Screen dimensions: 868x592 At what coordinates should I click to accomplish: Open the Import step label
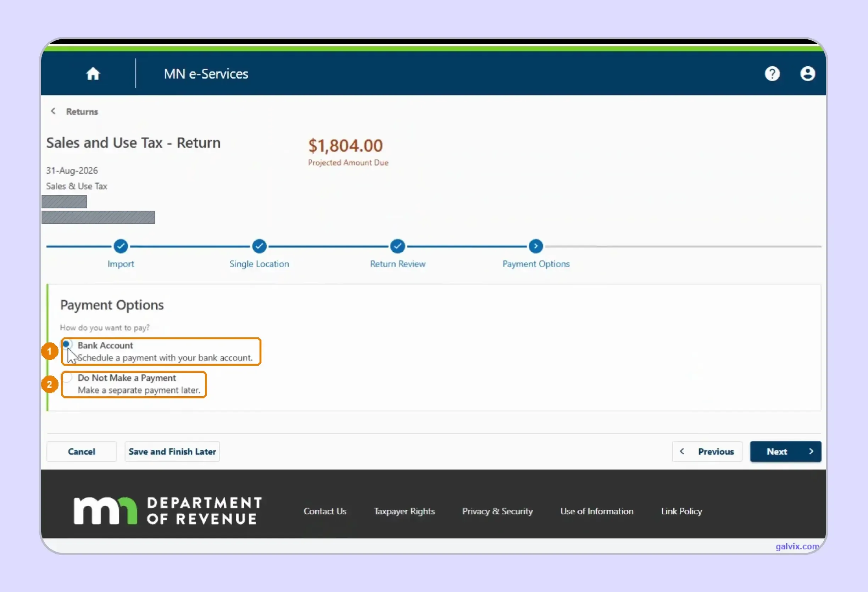(x=121, y=264)
